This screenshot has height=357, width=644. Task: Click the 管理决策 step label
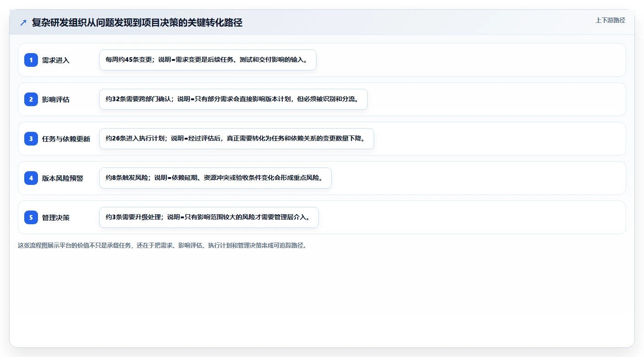point(56,217)
